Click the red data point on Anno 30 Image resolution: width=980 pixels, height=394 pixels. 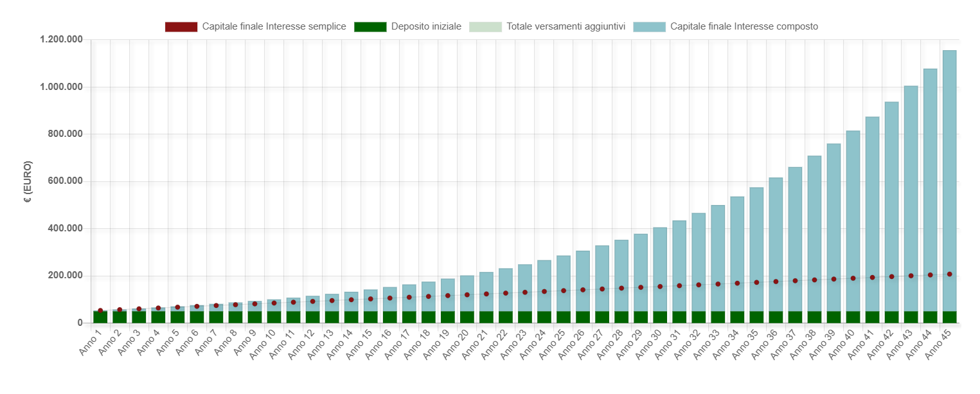(x=660, y=286)
